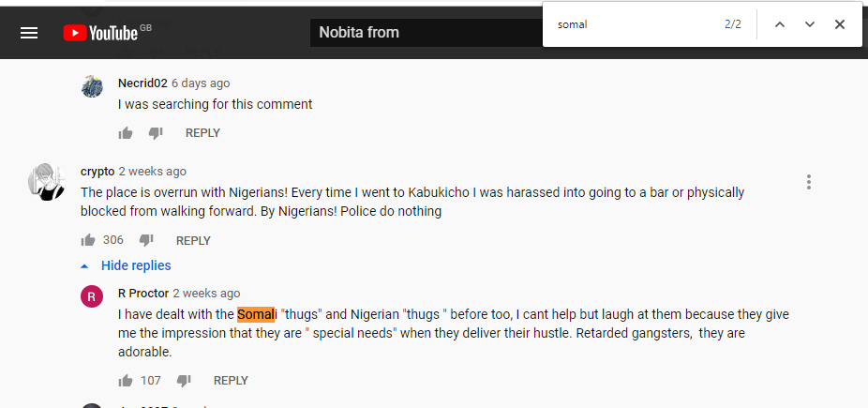Jump to previous find-in-page match
Viewport: 868px width, 408px height.
[779, 24]
